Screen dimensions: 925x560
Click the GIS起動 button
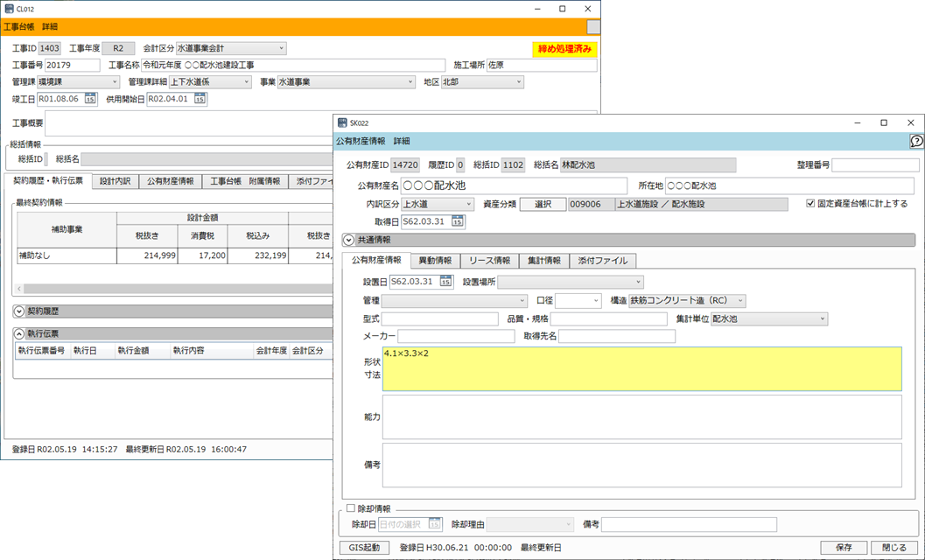[x=364, y=548]
